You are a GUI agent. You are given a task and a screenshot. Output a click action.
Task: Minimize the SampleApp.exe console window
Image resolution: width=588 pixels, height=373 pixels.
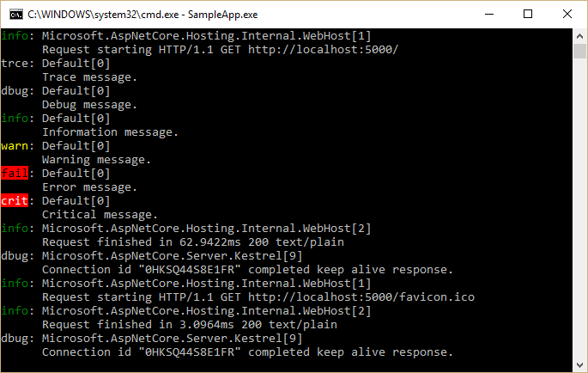(488, 14)
